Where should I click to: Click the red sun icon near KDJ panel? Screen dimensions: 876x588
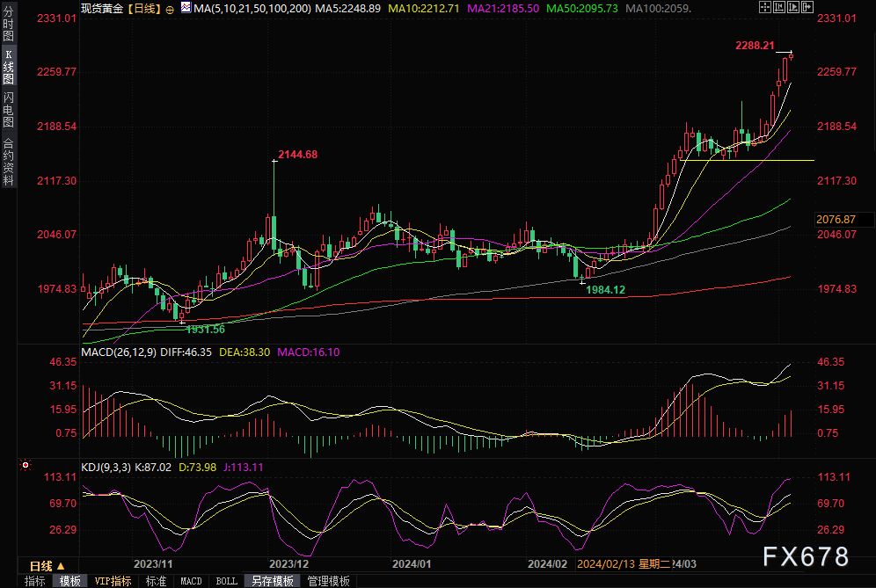click(x=26, y=465)
